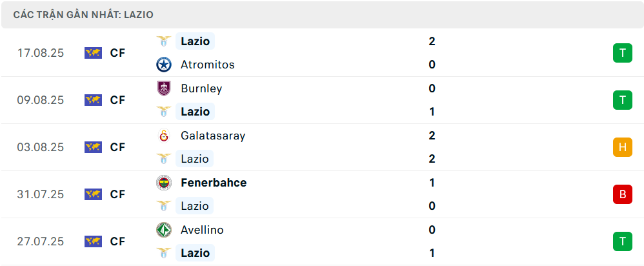Open the Galatasaray team link
The image size is (644, 266).
tap(213, 136)
